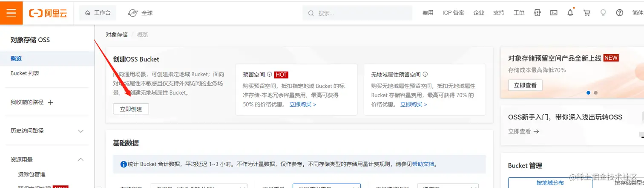Image resolution: width=644 pixels, height=188 pixels.
Task: Open the 工单 menu
Action: (x=519, y=13)
